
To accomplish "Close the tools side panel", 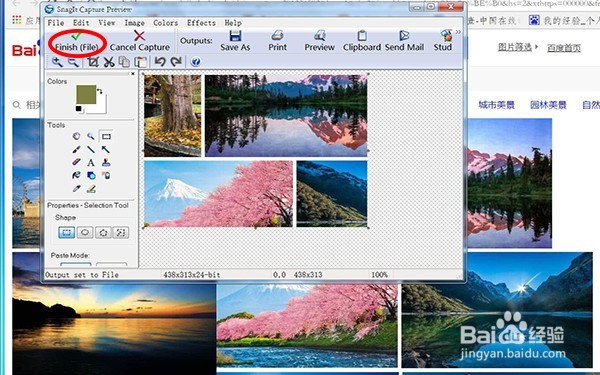I will [x=133, y=74].
